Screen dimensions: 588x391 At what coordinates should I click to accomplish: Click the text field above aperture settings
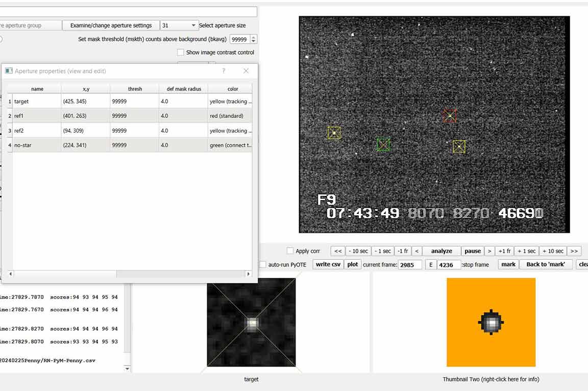click(129, 11)
